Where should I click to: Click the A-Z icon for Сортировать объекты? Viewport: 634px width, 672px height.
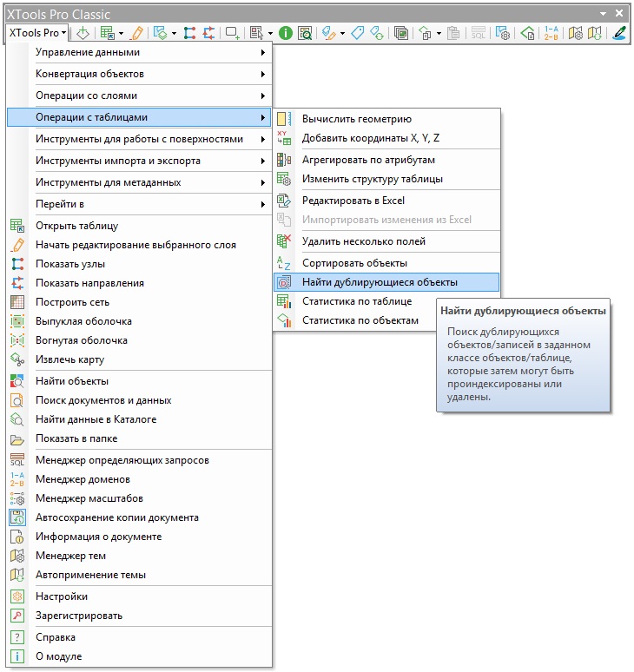tap(284, 263)
